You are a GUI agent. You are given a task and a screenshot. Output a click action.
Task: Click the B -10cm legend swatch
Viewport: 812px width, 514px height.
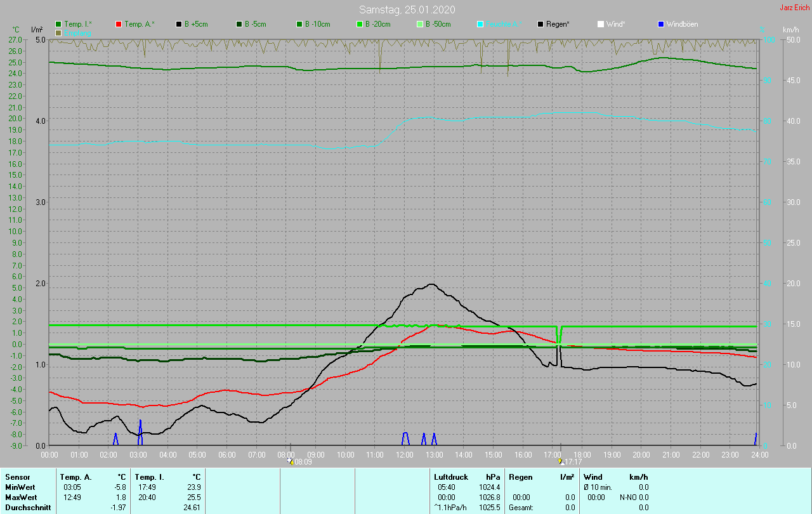point(299,24)
